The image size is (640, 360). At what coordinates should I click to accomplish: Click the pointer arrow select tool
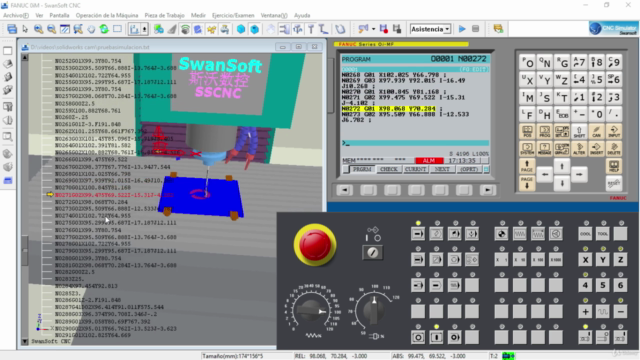pos(25,29)
